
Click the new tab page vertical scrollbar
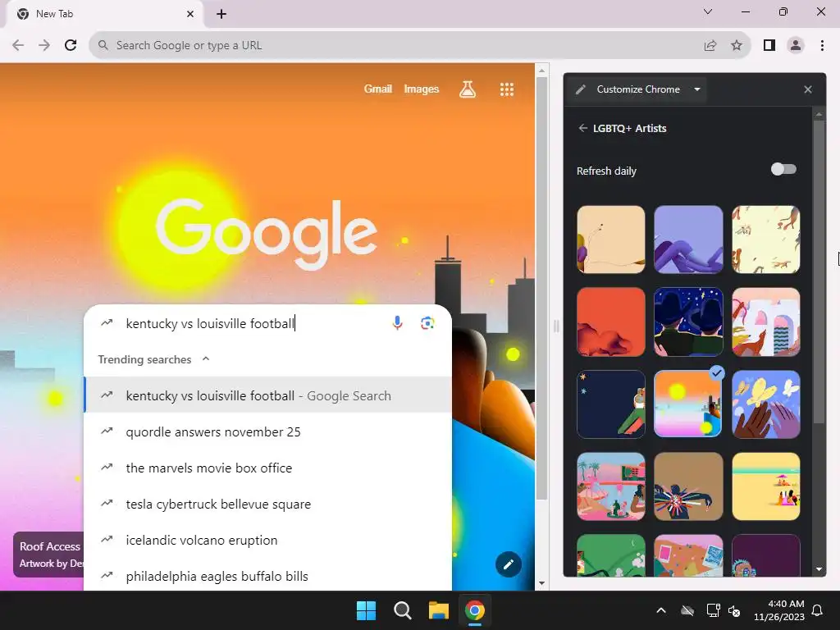tap(541, 288)
